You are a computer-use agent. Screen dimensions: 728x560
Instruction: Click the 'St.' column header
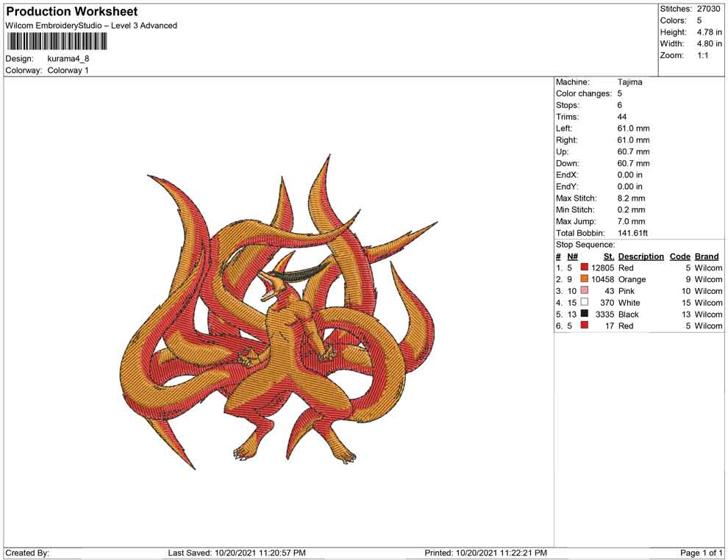click(609, 256)
